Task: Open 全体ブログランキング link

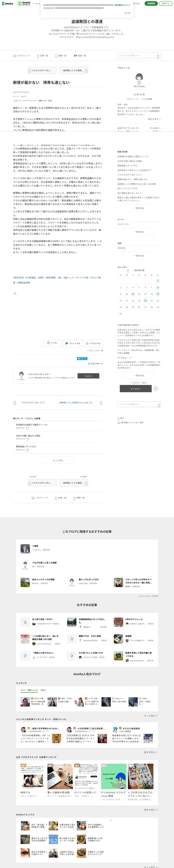Action: tap(128, 128)
